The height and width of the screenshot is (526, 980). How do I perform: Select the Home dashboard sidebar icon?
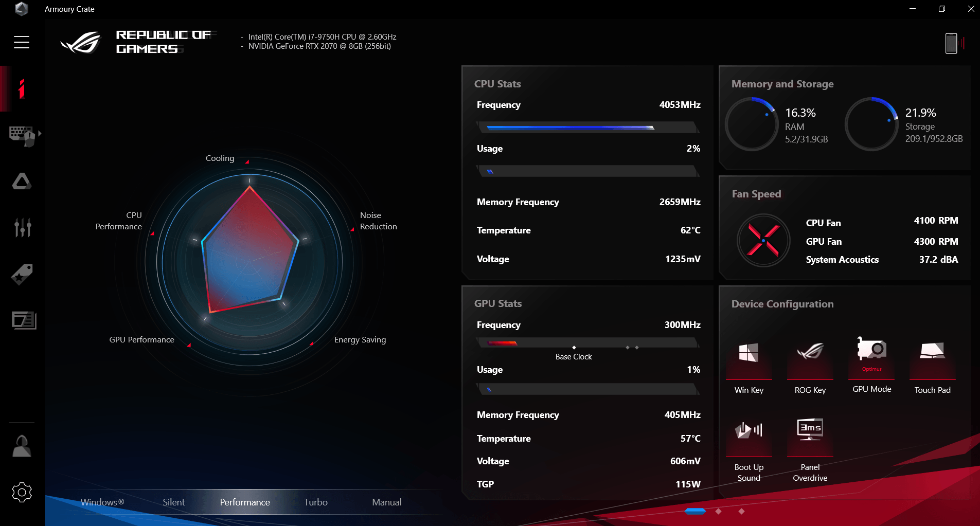click(x=22, y=89)
